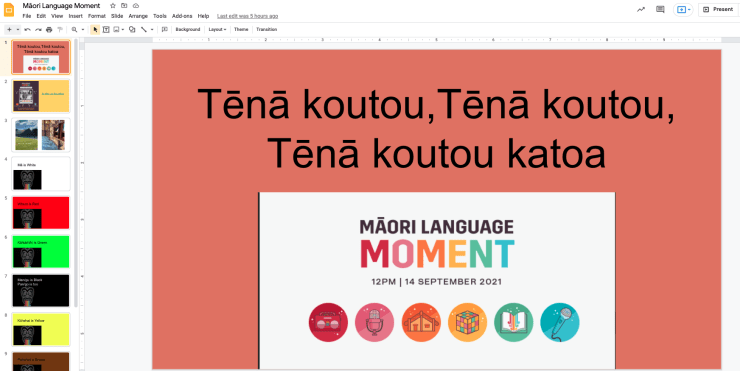Expand the Line tool dropdown arrow
The image size is (740, 371).
[152, 29]
